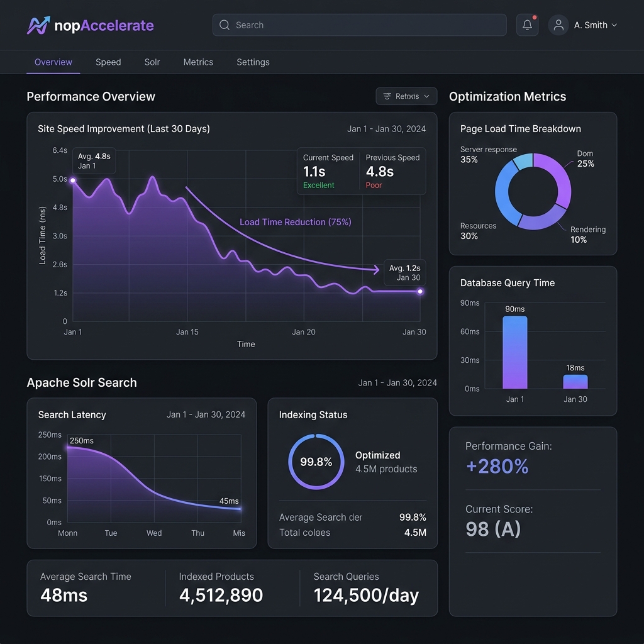Click the Server response 35% label
The width and height of the screenshot is (644, 644).
488,155
